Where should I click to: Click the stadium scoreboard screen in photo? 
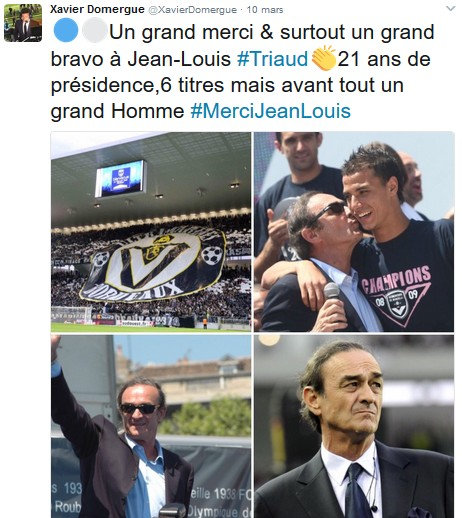click(x=121, y=179)
